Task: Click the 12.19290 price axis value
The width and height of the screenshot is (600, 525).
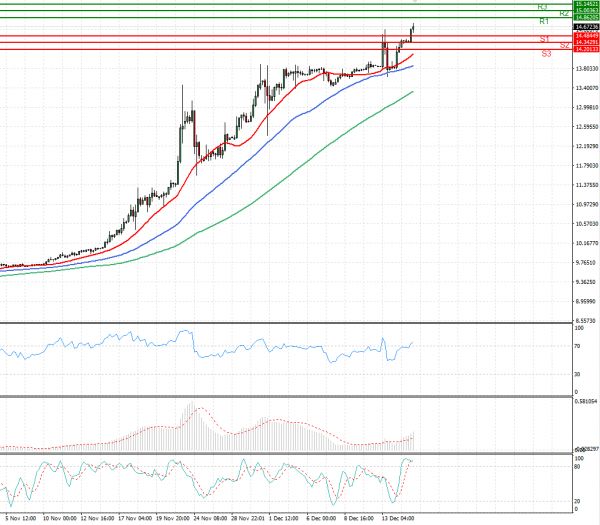Action: click(587, 146)
